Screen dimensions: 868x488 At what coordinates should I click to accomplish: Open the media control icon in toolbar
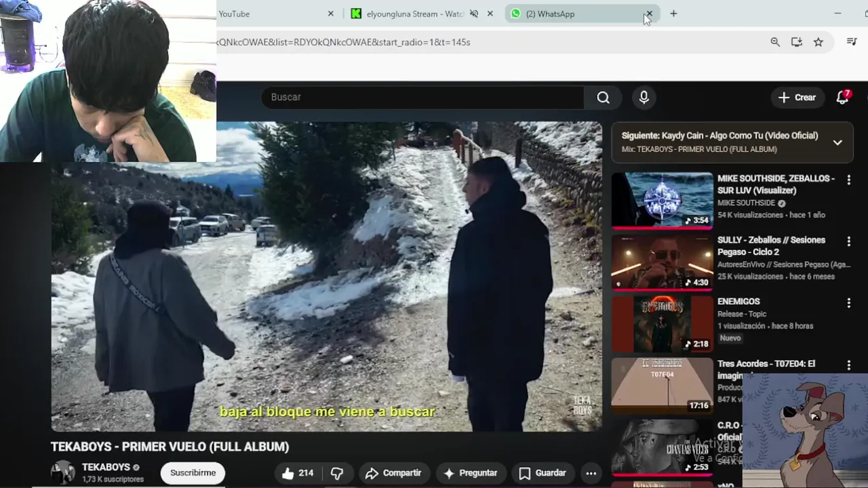coord(852,42)
